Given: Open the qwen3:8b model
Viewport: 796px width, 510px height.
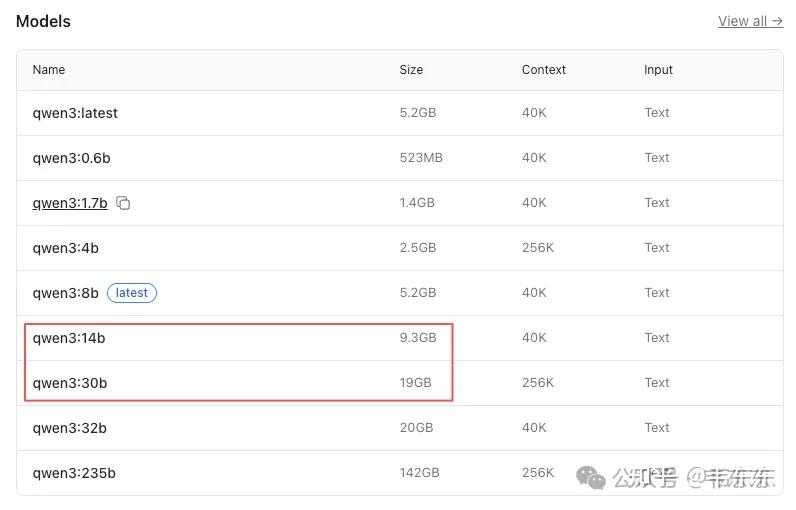Looking at the screenshot, I should pos(66,293).
